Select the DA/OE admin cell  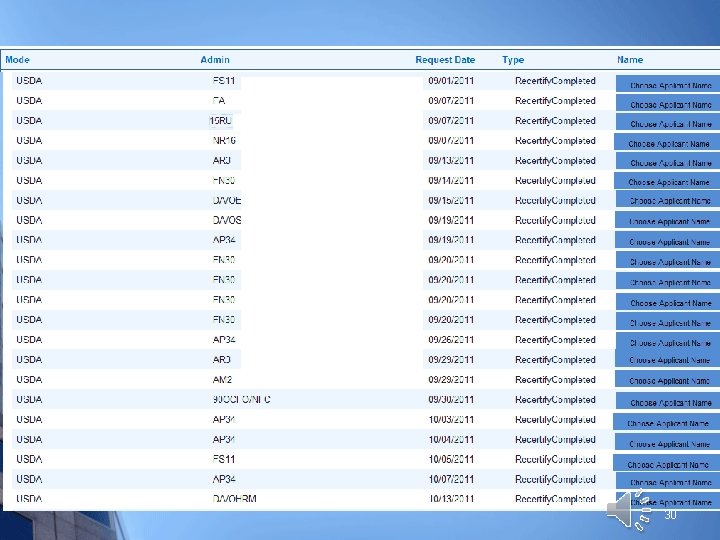(227, 201)
